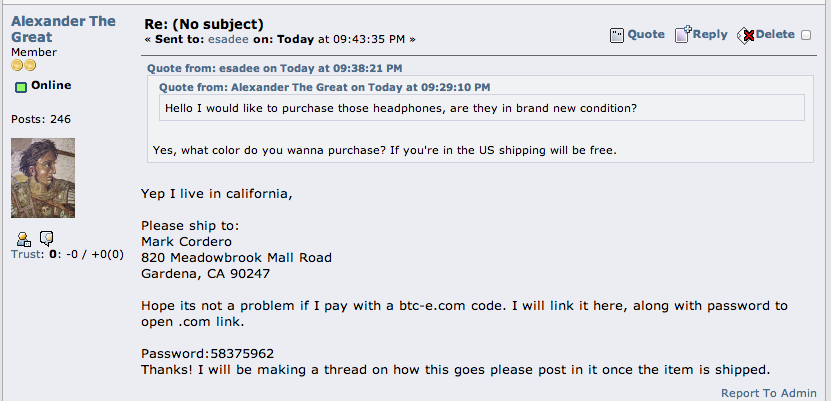
Task: Open the user's mosaic avatar image
Action: [43, 178]
